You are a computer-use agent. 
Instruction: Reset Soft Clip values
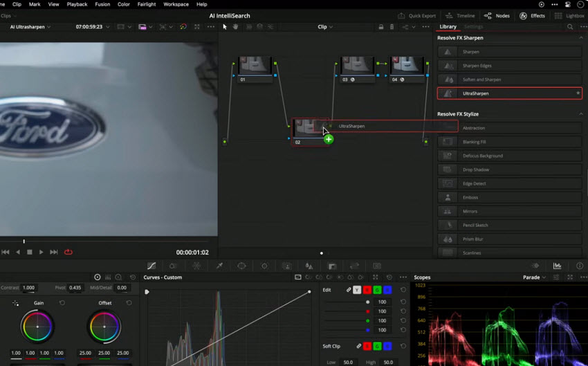tap(403, 346)
